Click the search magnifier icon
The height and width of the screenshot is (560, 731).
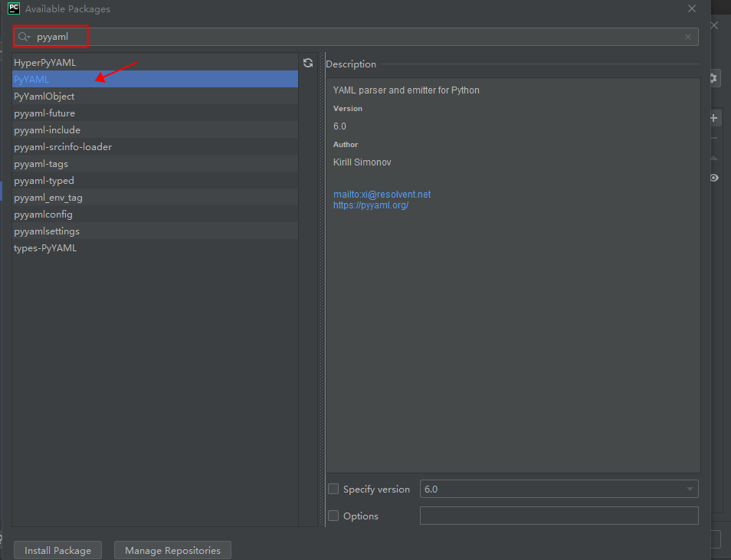point(23,37)
